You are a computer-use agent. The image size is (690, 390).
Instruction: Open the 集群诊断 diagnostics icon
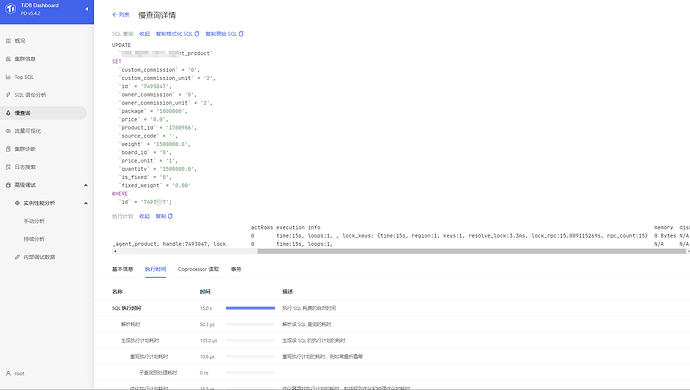pyautogui.click(x=8, y=149)
